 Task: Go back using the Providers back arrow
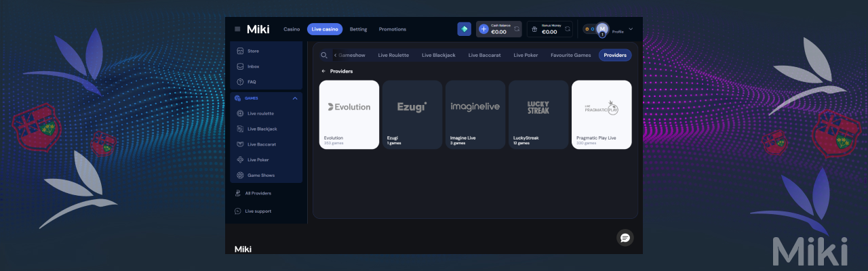(323, 71)
